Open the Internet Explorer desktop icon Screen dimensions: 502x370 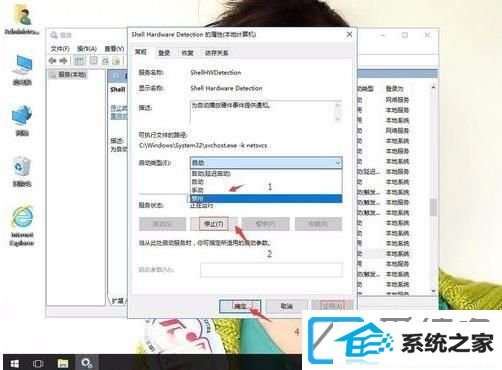point(22,226)
